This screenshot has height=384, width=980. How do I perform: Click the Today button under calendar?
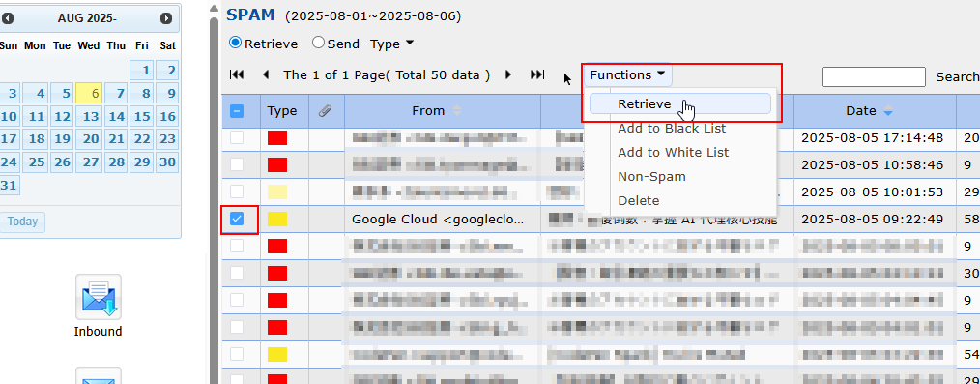(x=22, y=222)
